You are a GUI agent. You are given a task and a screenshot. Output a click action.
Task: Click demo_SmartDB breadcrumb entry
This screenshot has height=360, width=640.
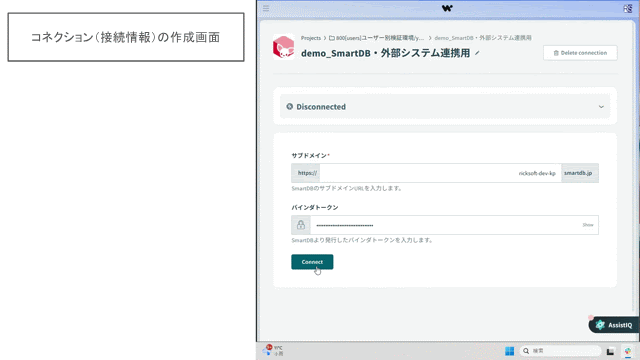tap(483, 38)
